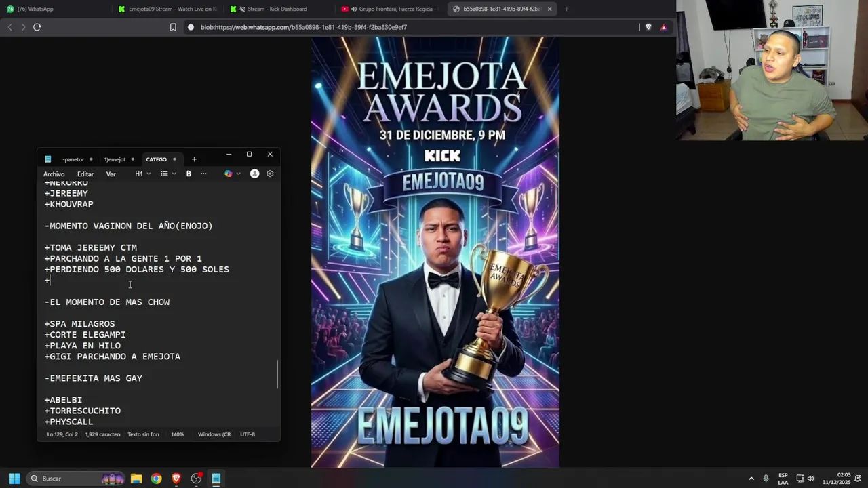The image size is (868, 488).
Task: Open the more formatting options ellipsis
Action: [203, 174]
